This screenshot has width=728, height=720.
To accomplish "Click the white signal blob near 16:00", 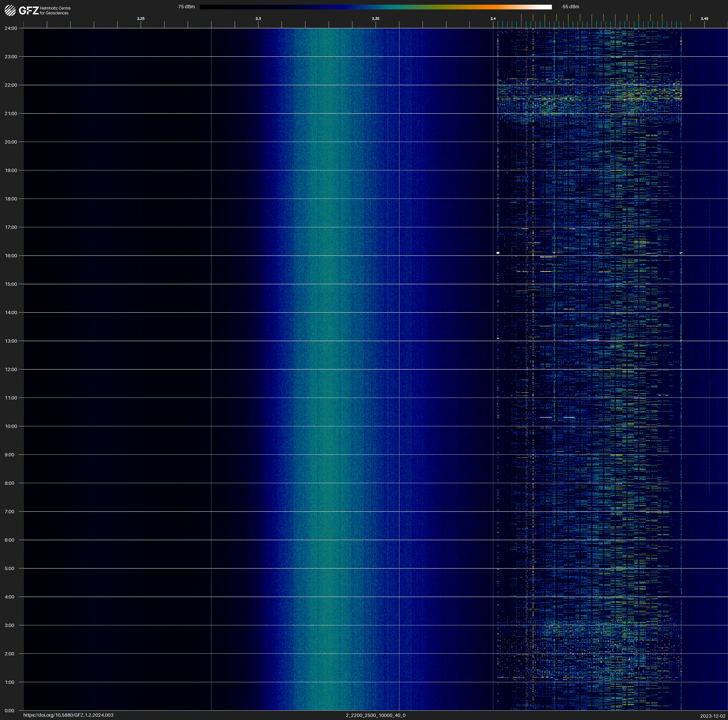I will (498, 253).
